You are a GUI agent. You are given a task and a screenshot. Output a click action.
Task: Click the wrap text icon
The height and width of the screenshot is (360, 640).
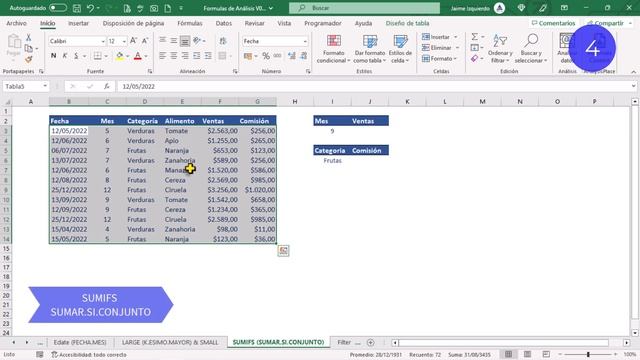click(223, 41)
